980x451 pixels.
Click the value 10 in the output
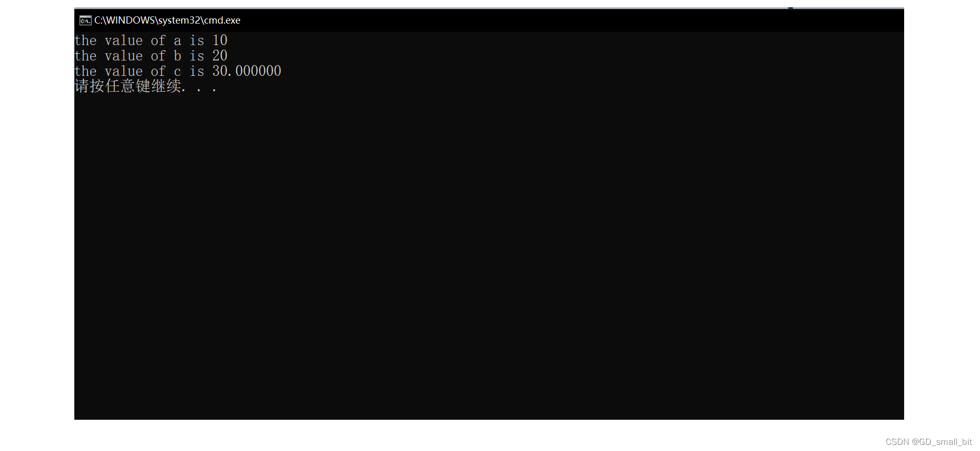tap(220, 40)
